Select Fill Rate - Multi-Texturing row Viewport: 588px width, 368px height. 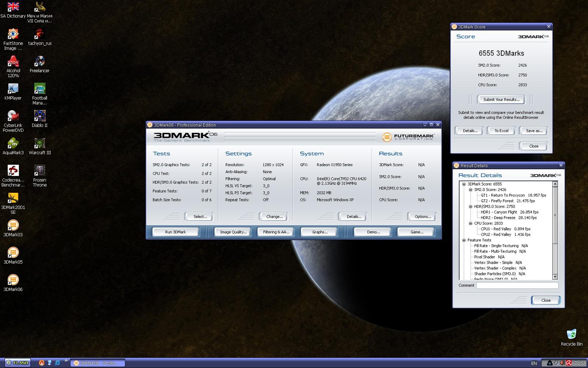(500, 251)
